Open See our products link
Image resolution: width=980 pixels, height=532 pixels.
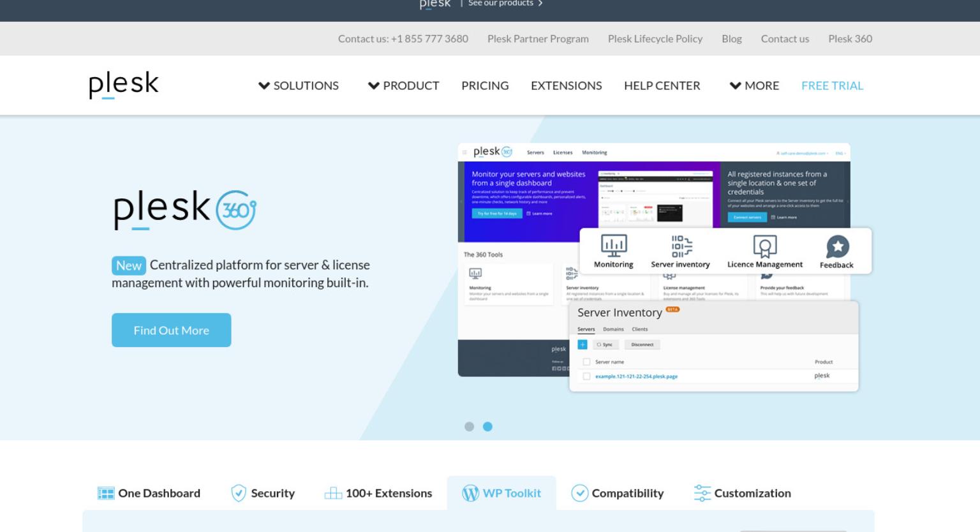(505, 3)
